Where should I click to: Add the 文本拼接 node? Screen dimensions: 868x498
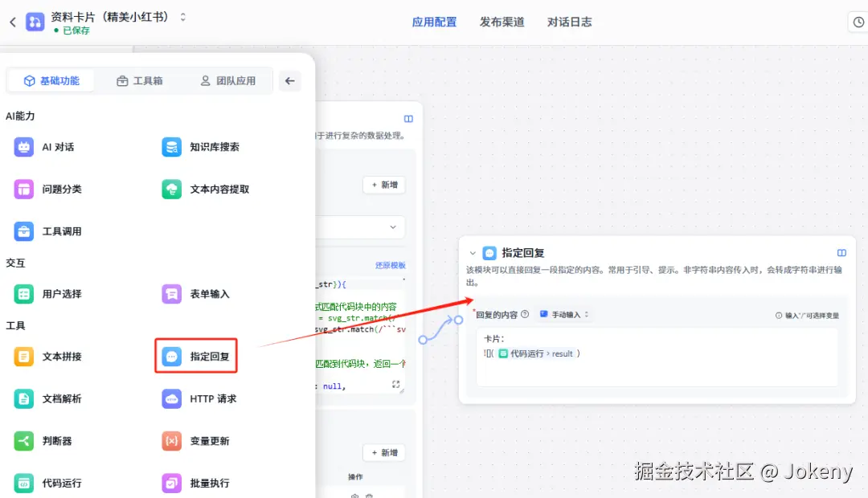coord(47,357)
